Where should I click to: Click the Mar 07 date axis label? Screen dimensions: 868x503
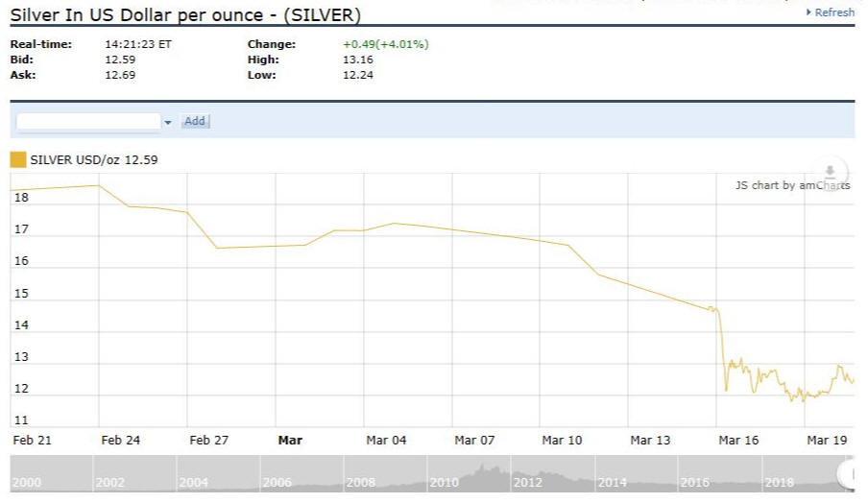pos(474,441)
